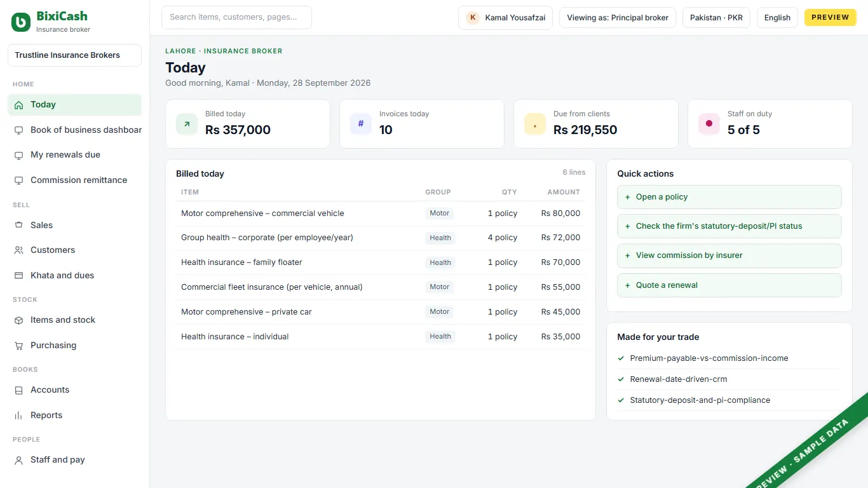Navigate to Customers
The image size is (868, 488).
(x=74, y=250)
